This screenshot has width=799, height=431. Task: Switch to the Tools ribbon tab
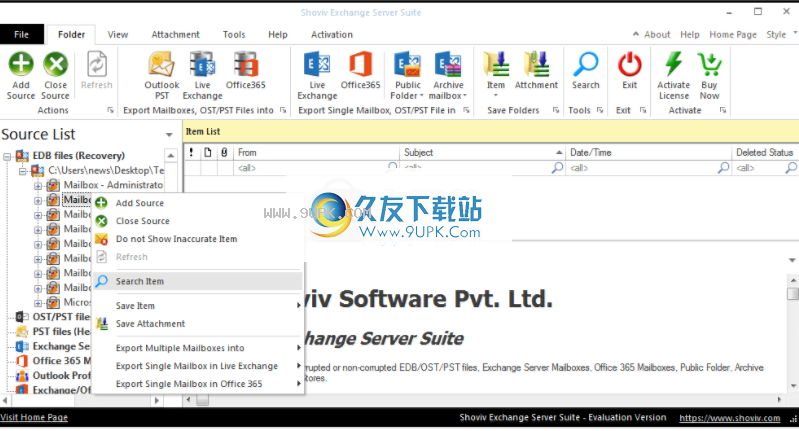(x=234, y=34)
